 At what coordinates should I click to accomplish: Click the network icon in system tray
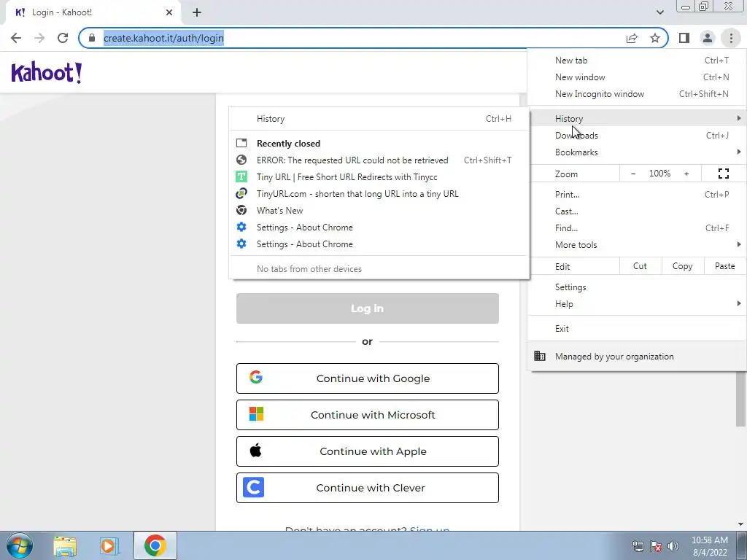(638, 546)
